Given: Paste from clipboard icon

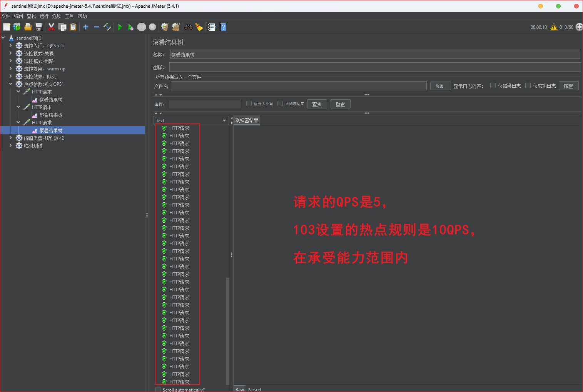Looking at the screenshot, I should (x=73, y=27).
